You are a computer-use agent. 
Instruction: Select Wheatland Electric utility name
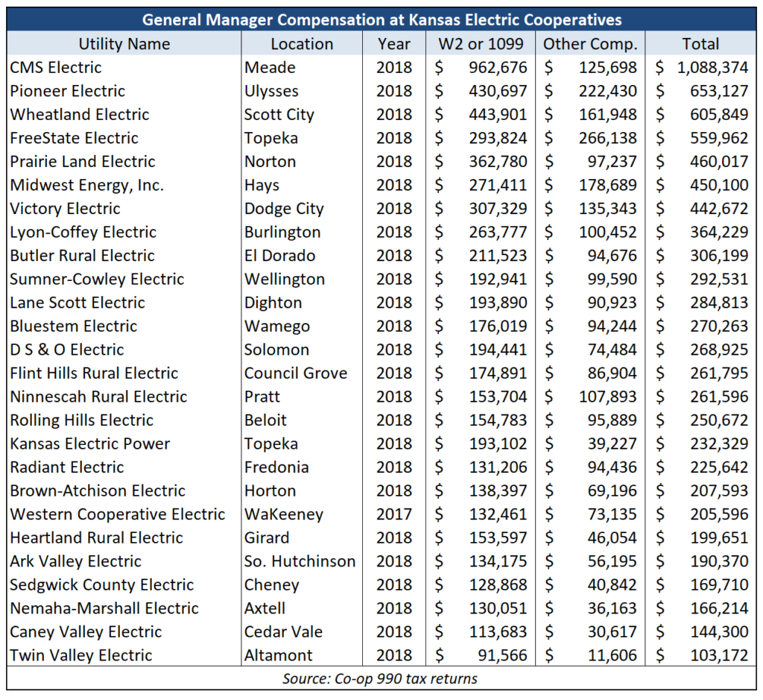[80, 114]
